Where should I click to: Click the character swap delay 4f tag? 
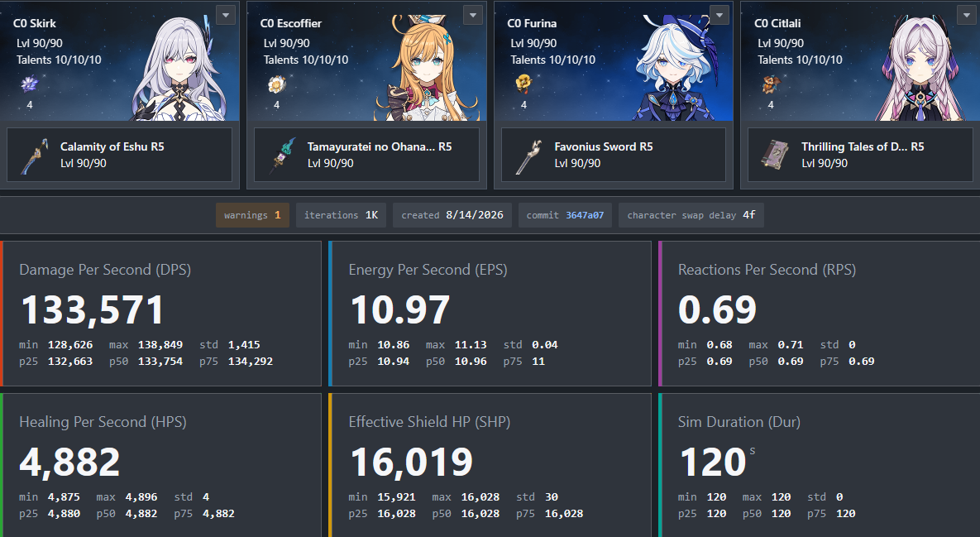pyautogui.click(x=691, y=215)
